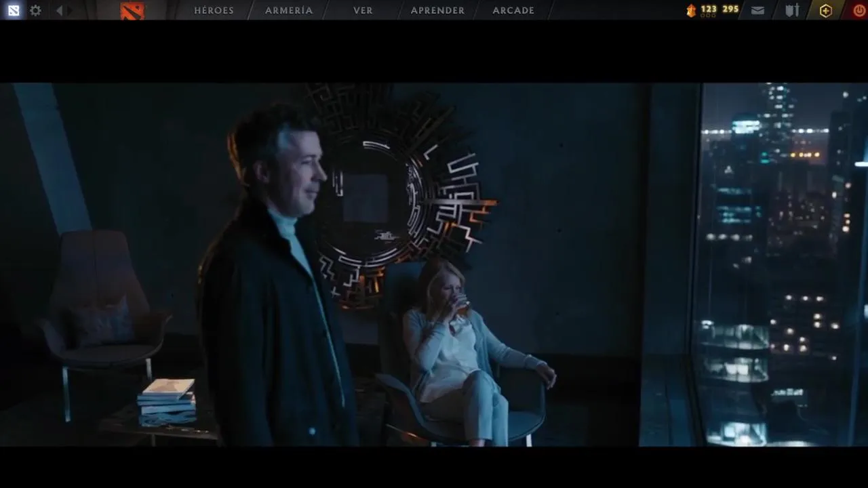The width and height of the screenshot is (868, 488).
Task: Go forward with the right arrow
Action: click(x=70, y=10)
